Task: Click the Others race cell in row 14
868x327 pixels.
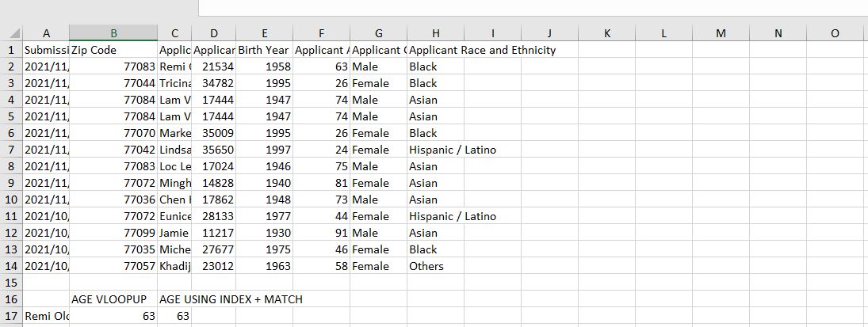Action: [436, 265]
